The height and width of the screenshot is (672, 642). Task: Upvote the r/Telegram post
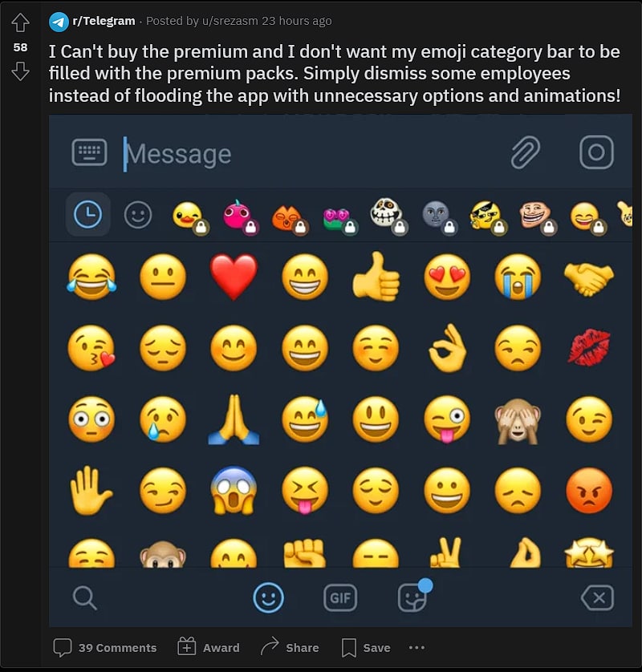click(20, 23)
